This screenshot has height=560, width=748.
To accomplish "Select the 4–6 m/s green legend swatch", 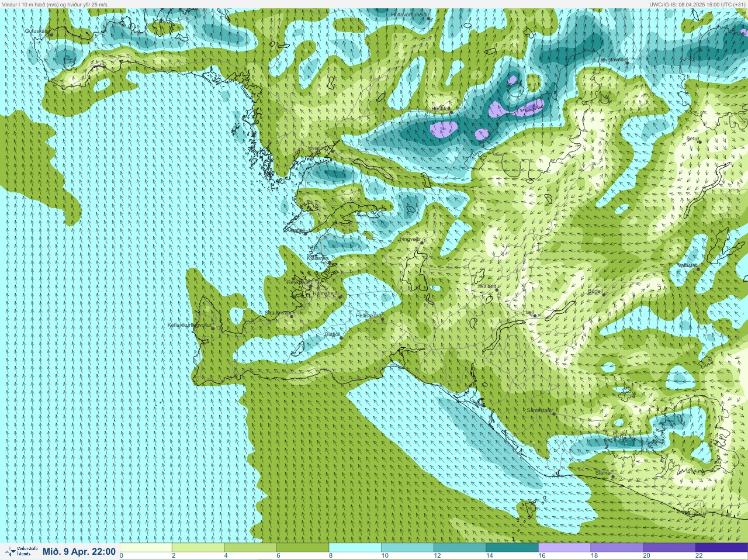I will point(251,548).
